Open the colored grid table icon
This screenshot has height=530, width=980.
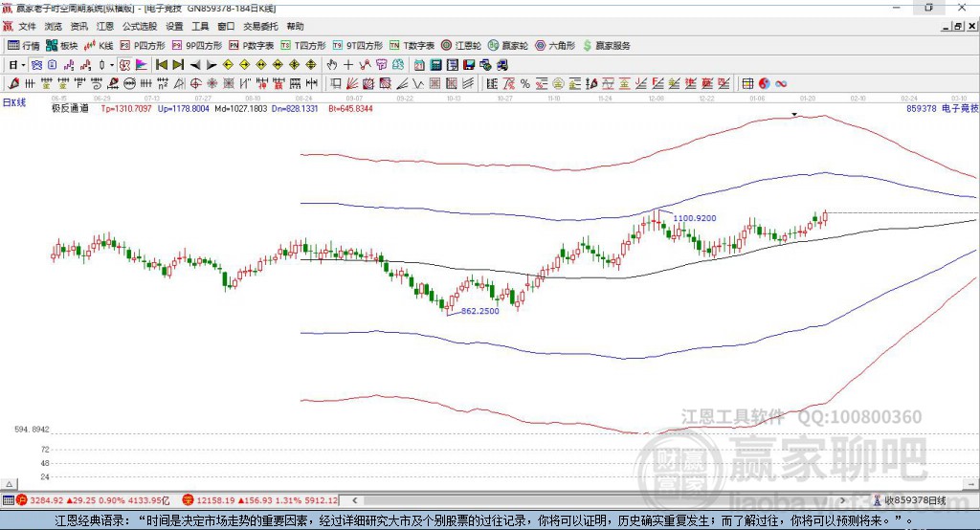747,84
